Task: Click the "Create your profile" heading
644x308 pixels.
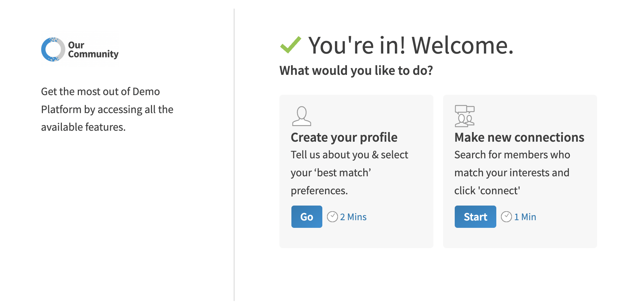Action: 344,137
